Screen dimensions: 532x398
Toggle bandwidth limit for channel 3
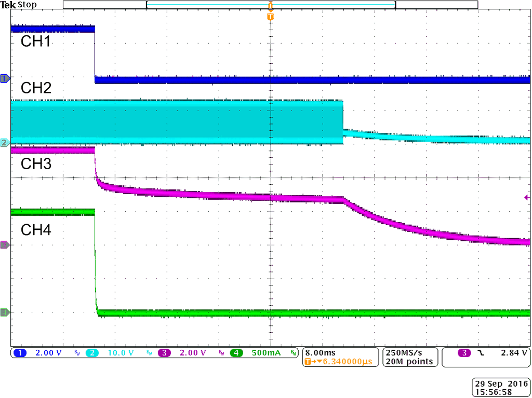pos(221,353)
